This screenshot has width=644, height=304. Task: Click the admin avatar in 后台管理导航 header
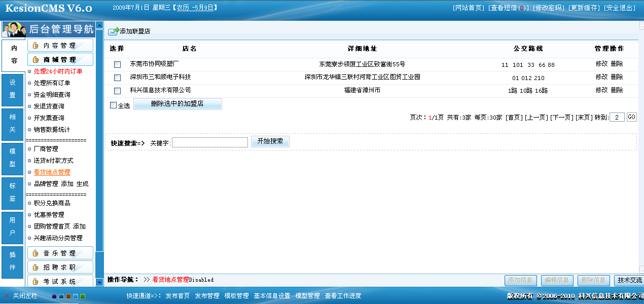[14, 29]
